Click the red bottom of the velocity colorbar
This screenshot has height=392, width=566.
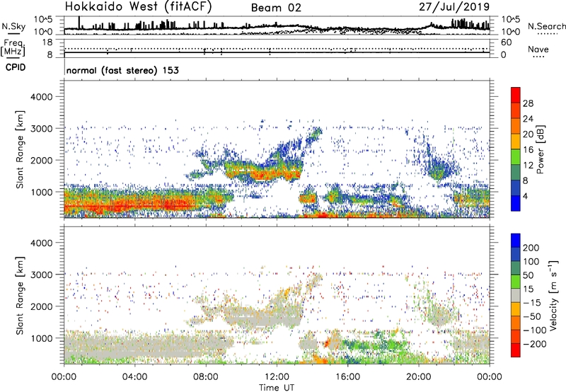tap(516, 350)
